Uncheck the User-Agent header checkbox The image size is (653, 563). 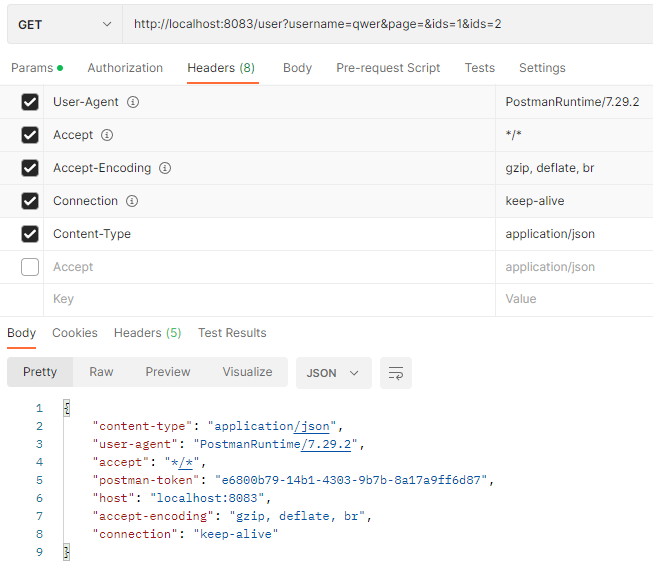click(30, 102)
